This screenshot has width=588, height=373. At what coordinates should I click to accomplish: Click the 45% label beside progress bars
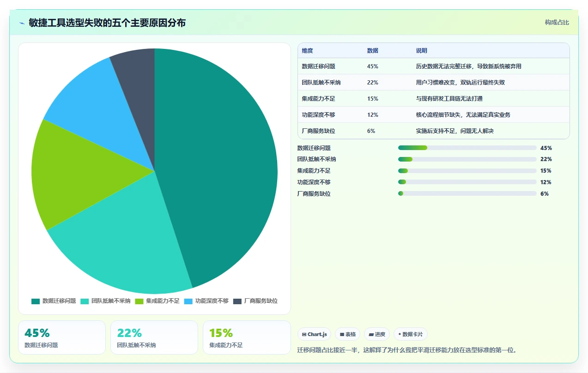click(546, 148)
